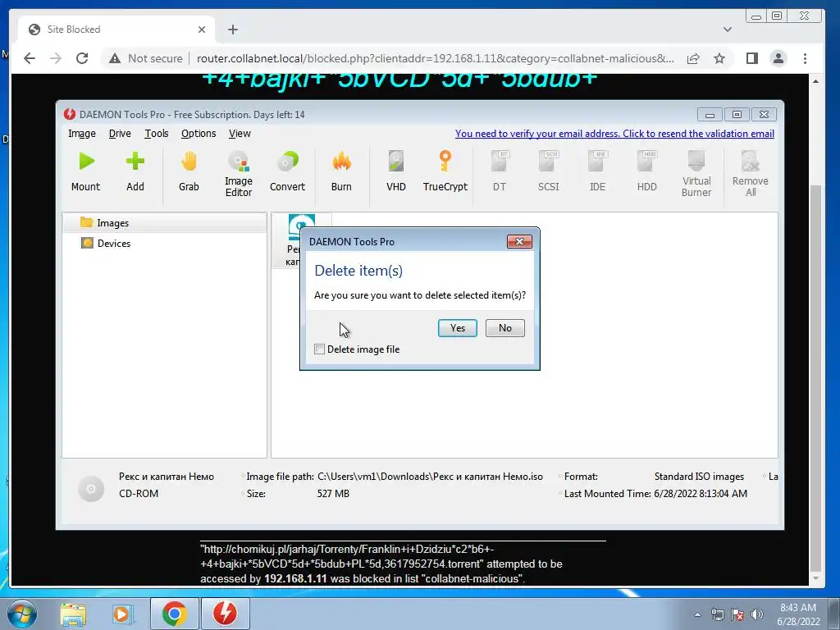This screenshot has height=630, width=840.
Task: Reload the page in Chrome
Action: pyautogui.click(x=82, y=58)
